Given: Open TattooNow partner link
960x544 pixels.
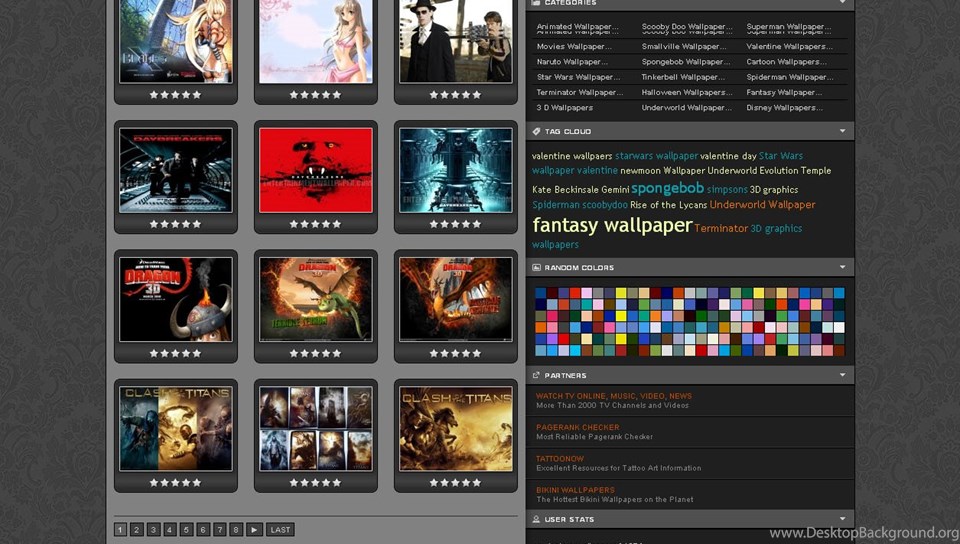Looking at the screenshot, I should (x=560, y=458).
